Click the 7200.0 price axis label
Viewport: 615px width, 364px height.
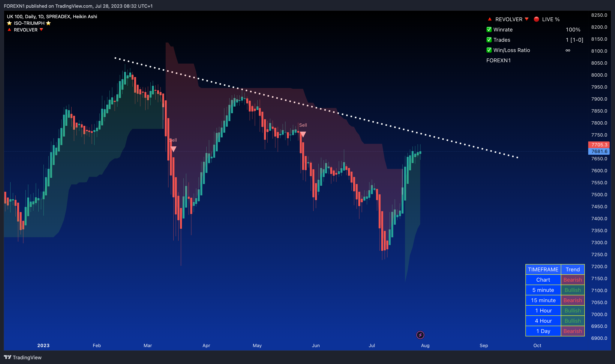(x=599, y=267)
